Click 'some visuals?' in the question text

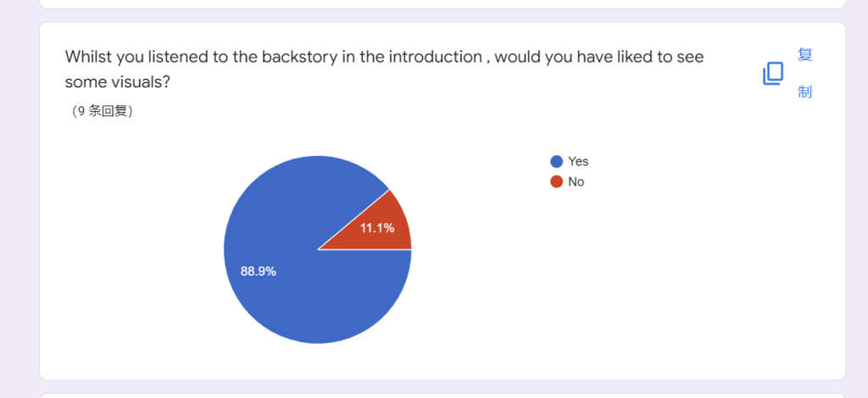click(117, 82)
